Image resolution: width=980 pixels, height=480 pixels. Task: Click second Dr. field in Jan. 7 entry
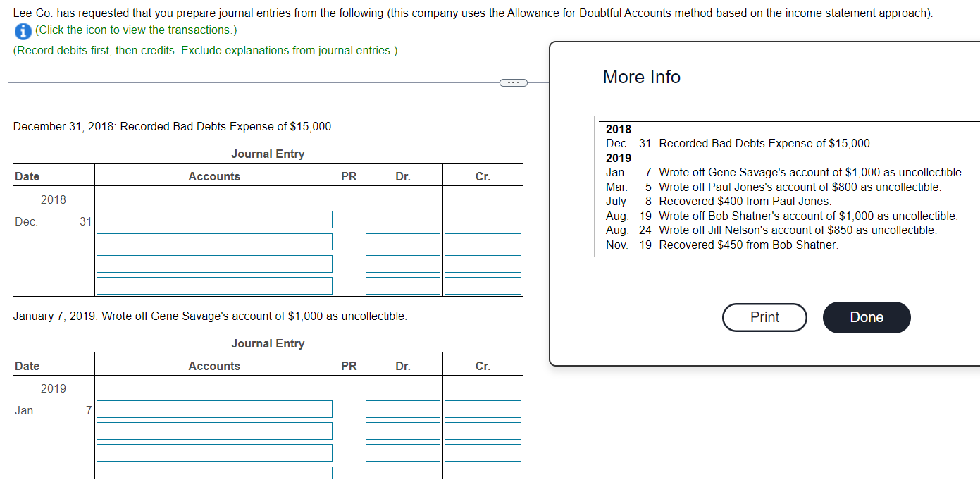pyautogui.click(x=403, y=431)
